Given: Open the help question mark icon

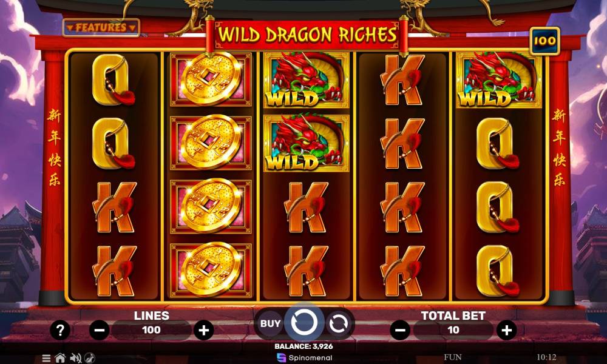Looking at the screenshot, I should click(x=60, y=331).
